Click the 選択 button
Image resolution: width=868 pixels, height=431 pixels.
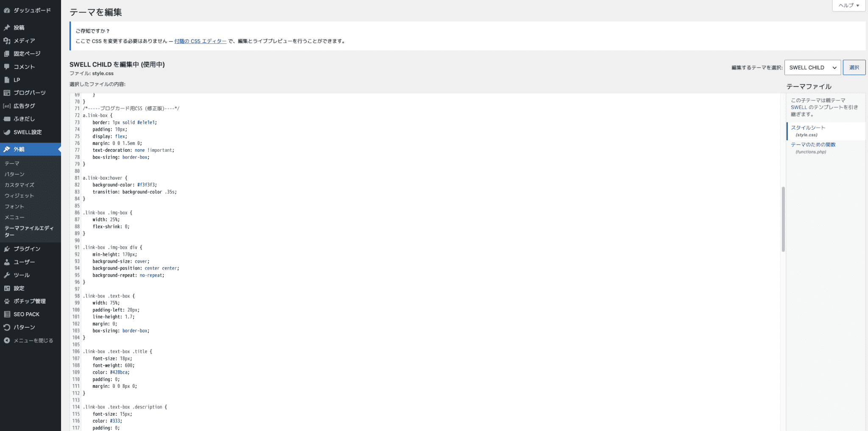pyautogui.click(x=854, y=67)
